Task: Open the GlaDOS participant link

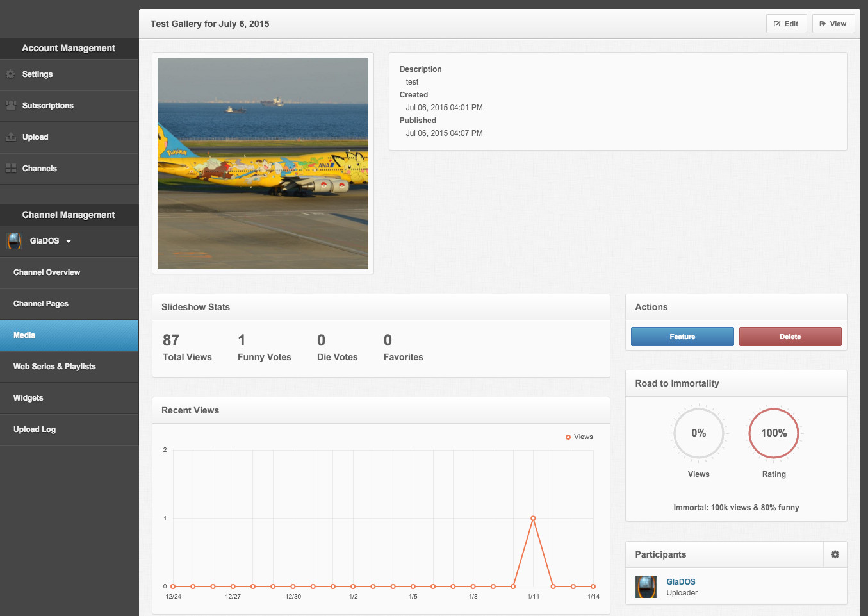Action: pyautogui.click(x=681, y=582)
